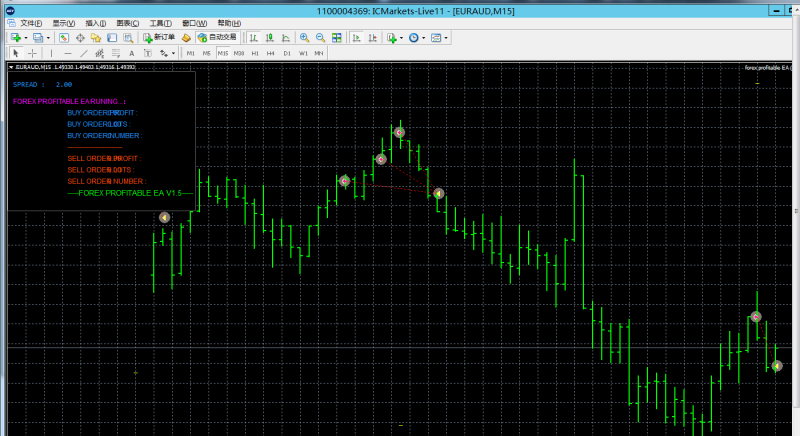Select the Text tool (letter A)

coord(132,53)
